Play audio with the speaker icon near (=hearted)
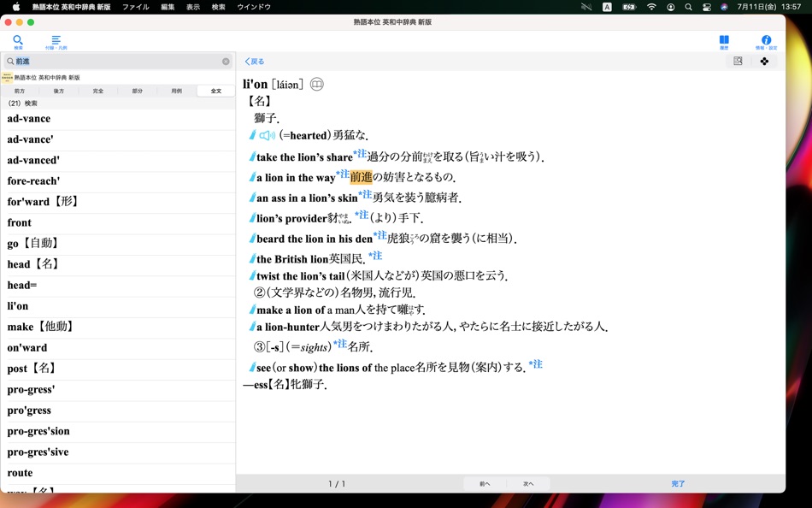 [x=268, y=135]
